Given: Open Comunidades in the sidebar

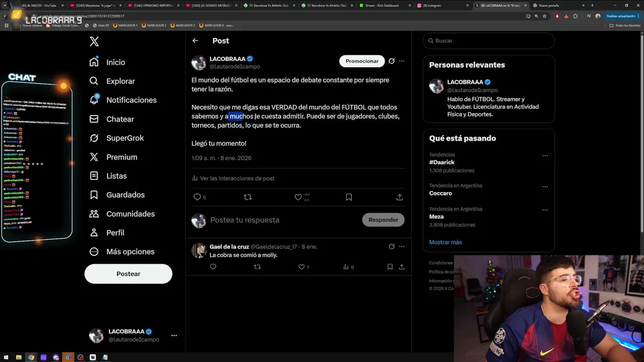Looking at the screenshot, I should pyautogui.click(x=122, y=214).
